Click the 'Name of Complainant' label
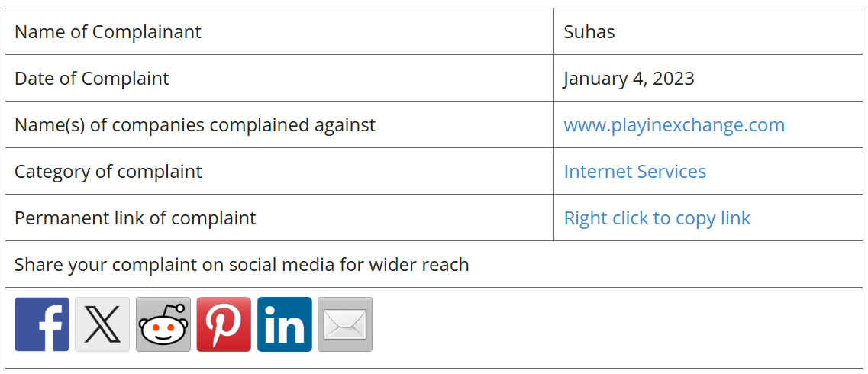 click(x=108, y=32)
